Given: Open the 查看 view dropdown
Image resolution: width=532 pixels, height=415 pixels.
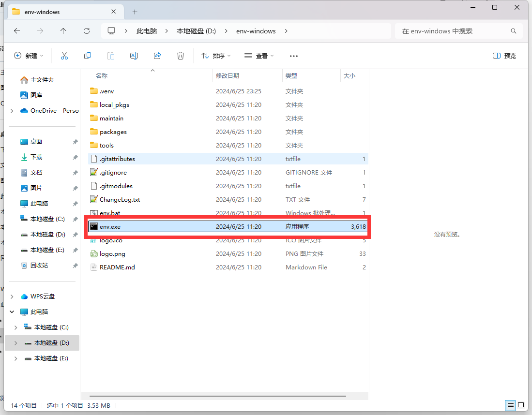Looking at the screenshot, I should (x=259, y=56).
